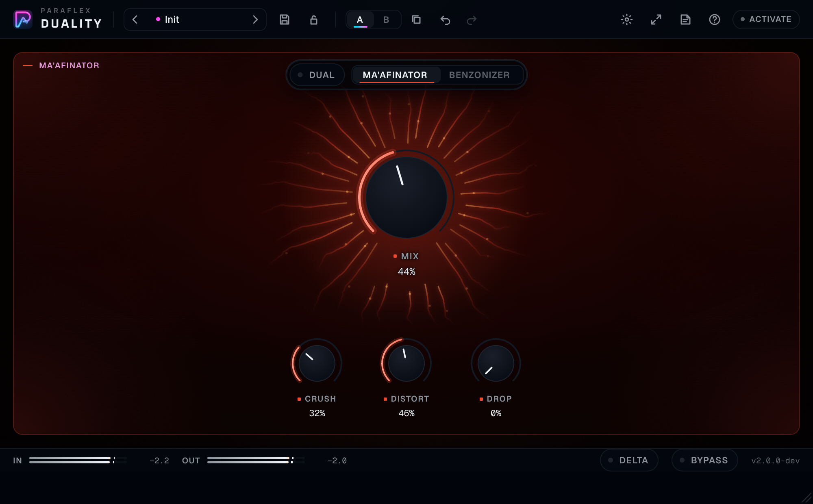The width and height of the screenshot is (813, 504).
Task: Go to the next preset arrow
Action: 255,20
